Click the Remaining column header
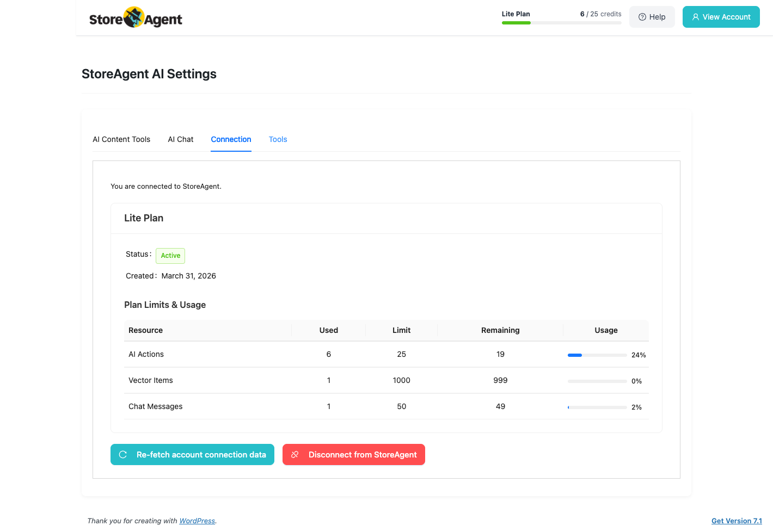This screenshot has height=532, width=773. [x=500, y=330]
